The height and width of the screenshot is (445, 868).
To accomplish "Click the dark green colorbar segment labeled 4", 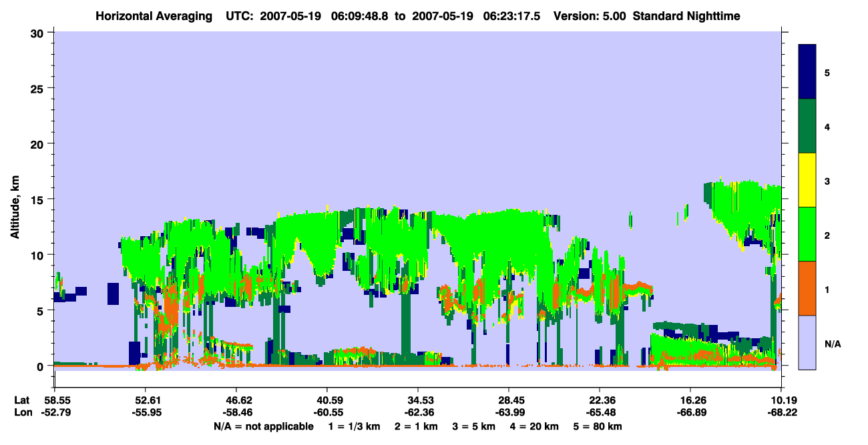I will (x=807, y=126).
